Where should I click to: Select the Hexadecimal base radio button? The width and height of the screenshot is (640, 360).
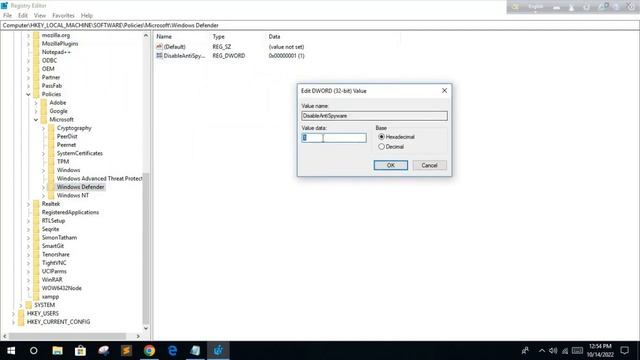point(381,137)
